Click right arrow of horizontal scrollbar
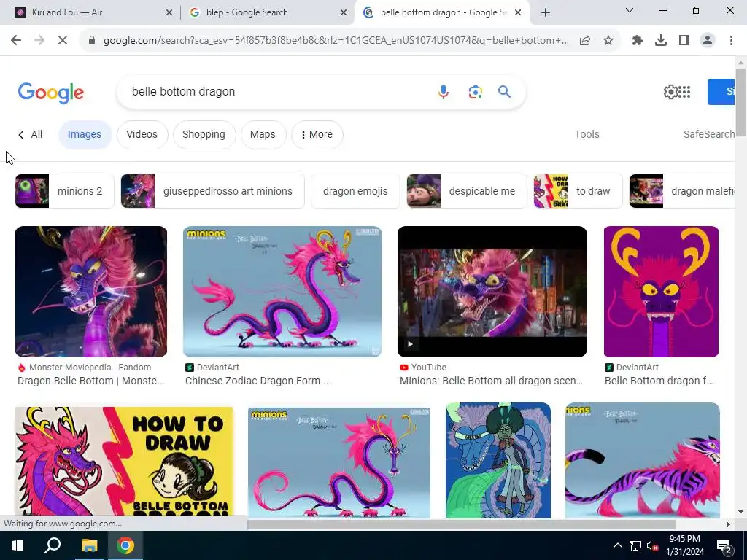747x560 pixels. point(729,524)
